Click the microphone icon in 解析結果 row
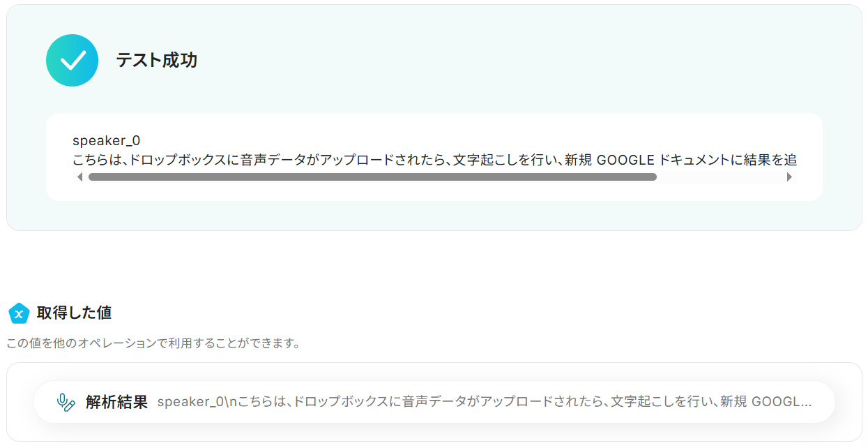Image resolution: width=868 pixels, height=448 pixels. click(x=66, y=403)
